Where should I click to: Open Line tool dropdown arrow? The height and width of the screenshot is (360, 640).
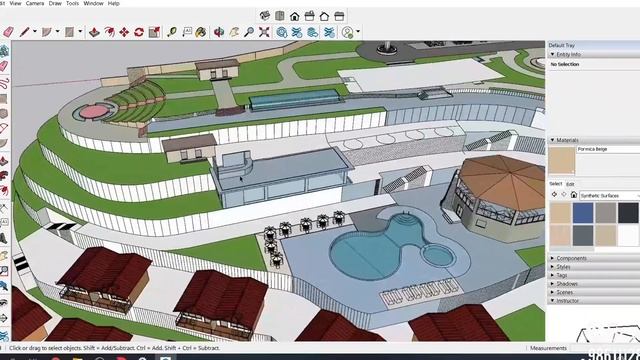[x=35, y=31]
